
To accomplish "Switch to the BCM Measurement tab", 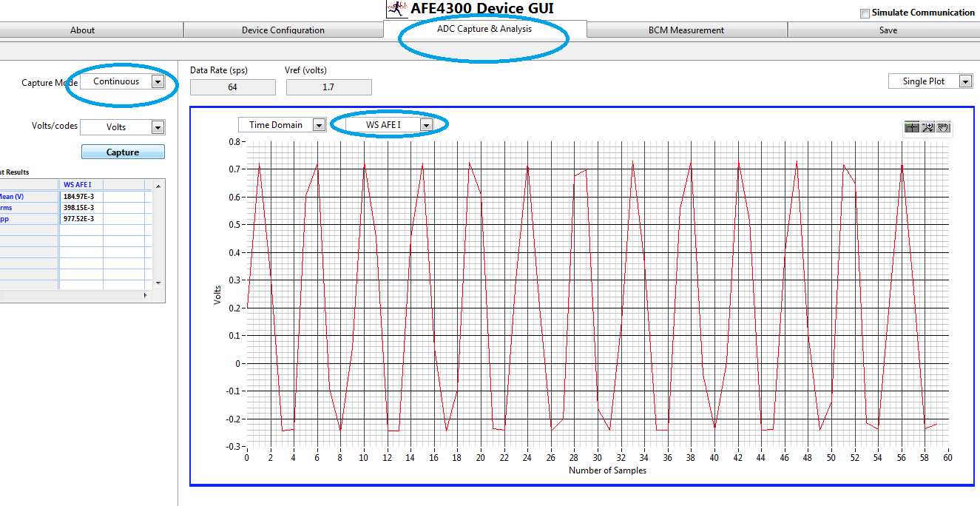I will [686, 30].
